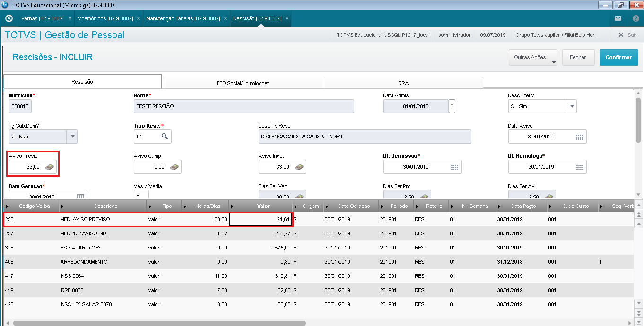Open the Data Geracao calendar icon
Viewport: 644px width, 326px height.
coord(80,196)
